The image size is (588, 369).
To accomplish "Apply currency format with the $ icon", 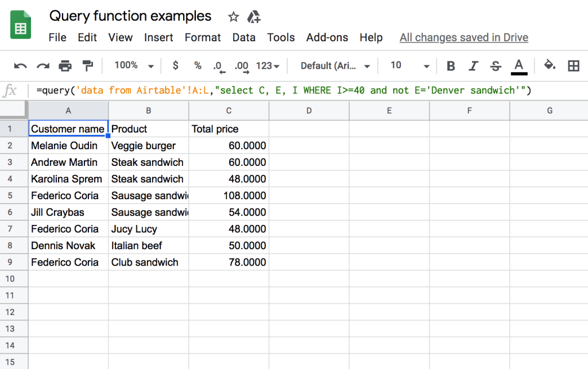I will coord(175,65).
